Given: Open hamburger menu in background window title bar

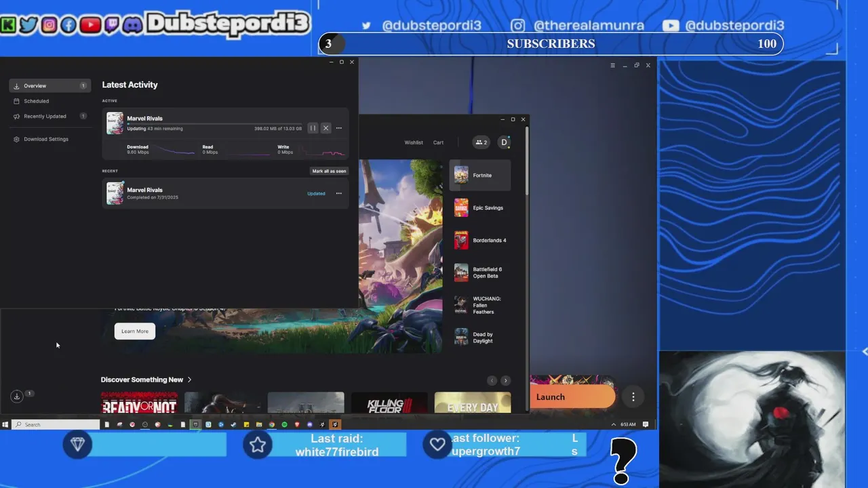Looking at the screenshot, I should (612, 65).
